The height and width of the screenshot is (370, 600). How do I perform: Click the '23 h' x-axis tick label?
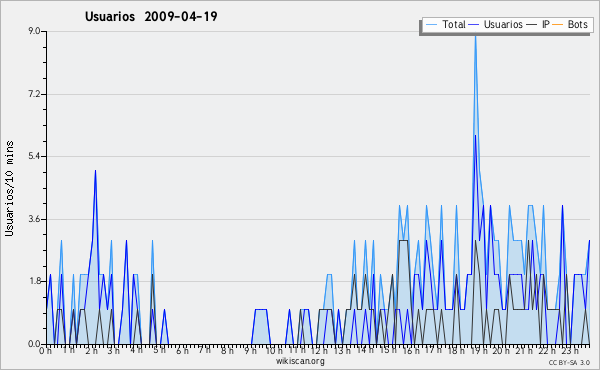570,350
